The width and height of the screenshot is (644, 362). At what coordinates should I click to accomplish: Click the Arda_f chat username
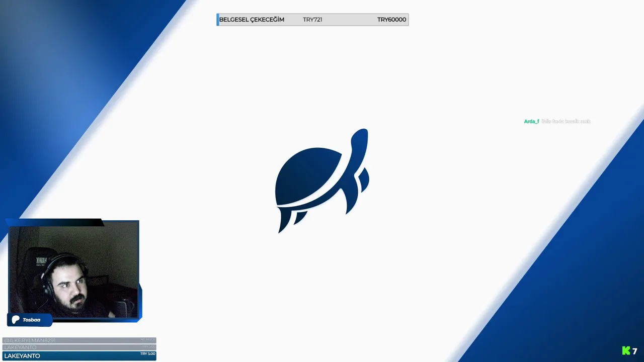coord(531,122)
